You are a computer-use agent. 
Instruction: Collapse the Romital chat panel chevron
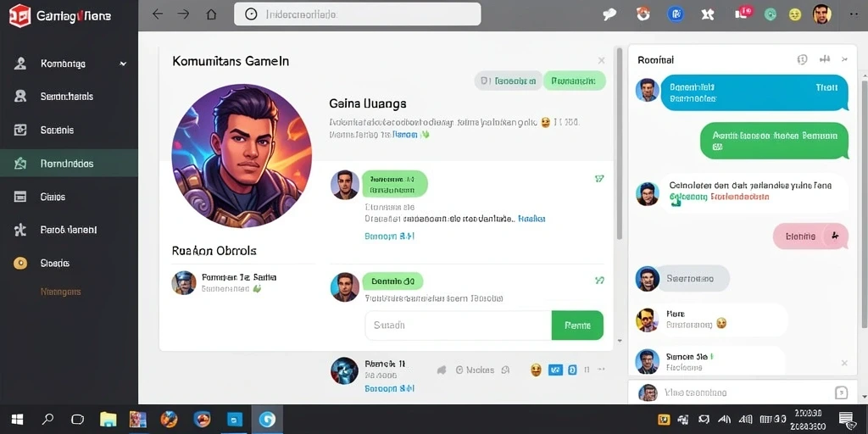pyautogui.click(x=844, y=59)
